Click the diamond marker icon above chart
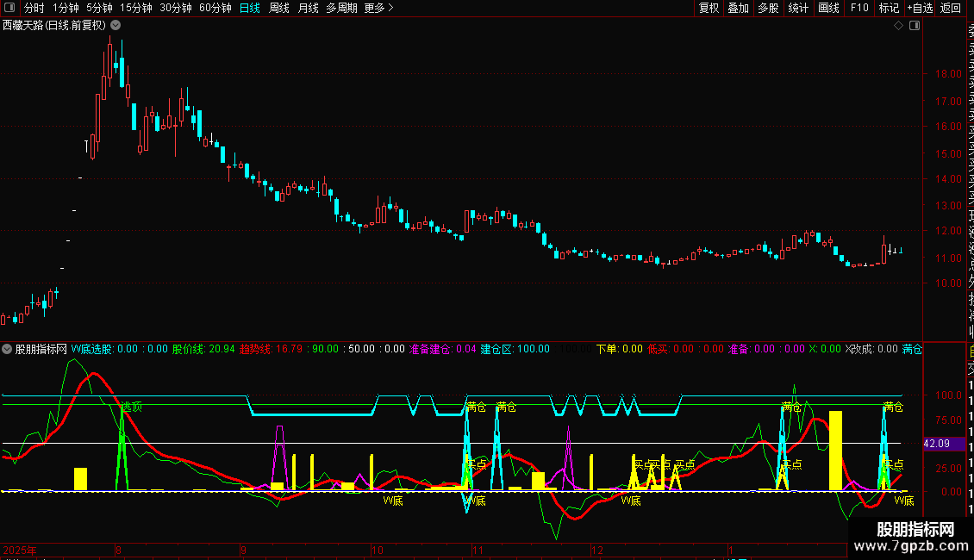Screen dimensions: 974x560 [x=899, y=26]
